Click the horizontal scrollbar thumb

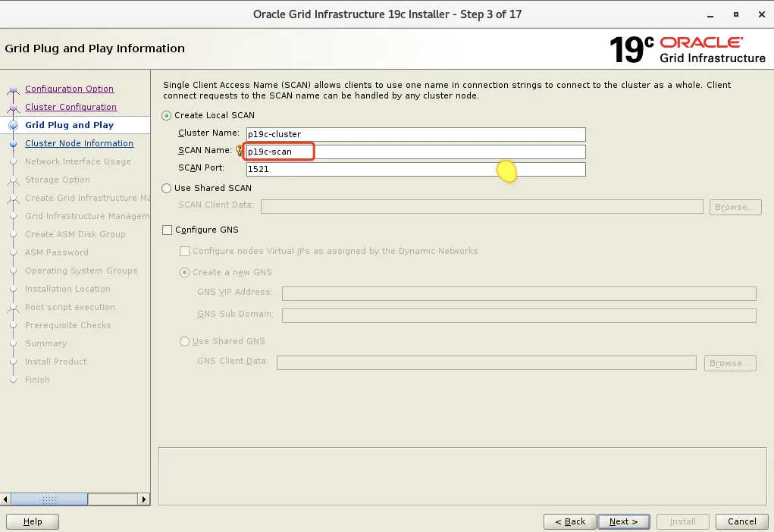pos(49,499)
